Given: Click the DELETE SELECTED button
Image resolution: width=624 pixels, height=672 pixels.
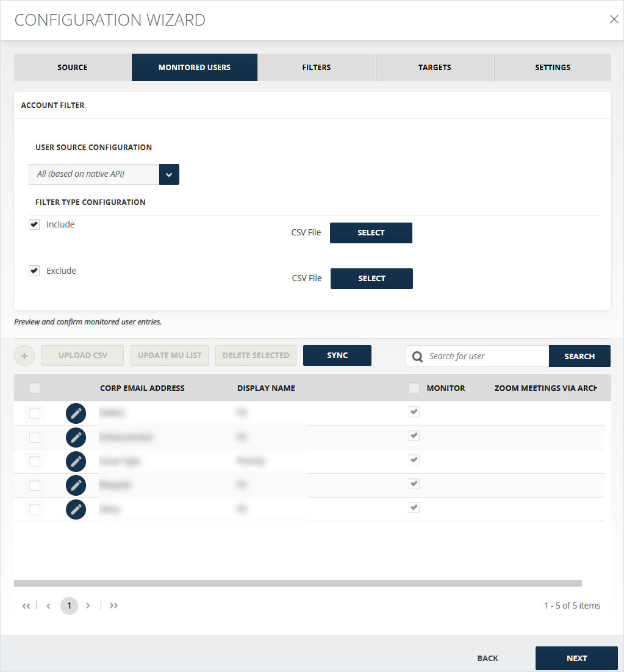Looking at the screenshot, I should click(256, 356).
